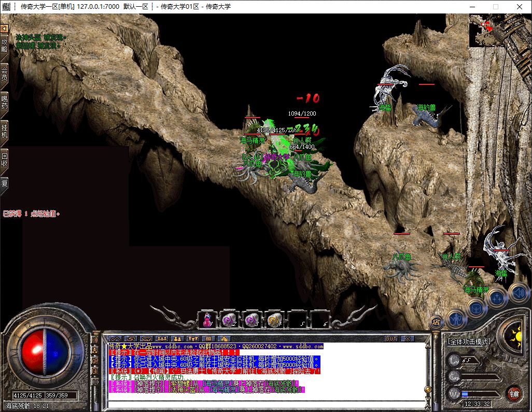This screenshot has width=532, height=412.
Task: Click the Wgt weight bar
Action: coord(482,394)
